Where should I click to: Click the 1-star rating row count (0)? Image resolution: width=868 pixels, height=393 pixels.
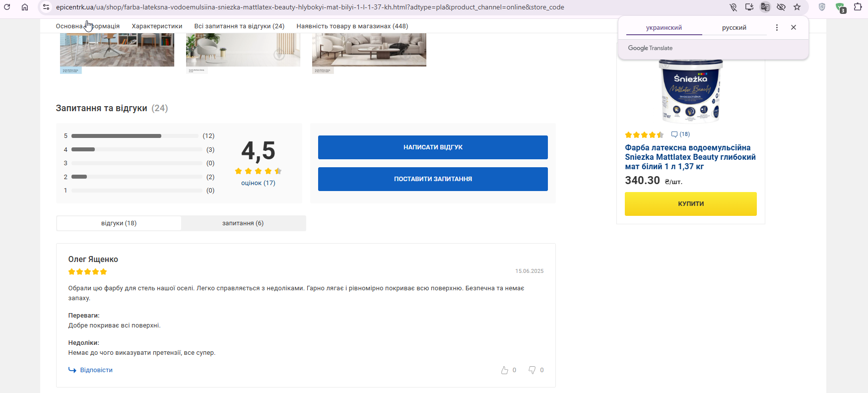[x=210, y=191]
